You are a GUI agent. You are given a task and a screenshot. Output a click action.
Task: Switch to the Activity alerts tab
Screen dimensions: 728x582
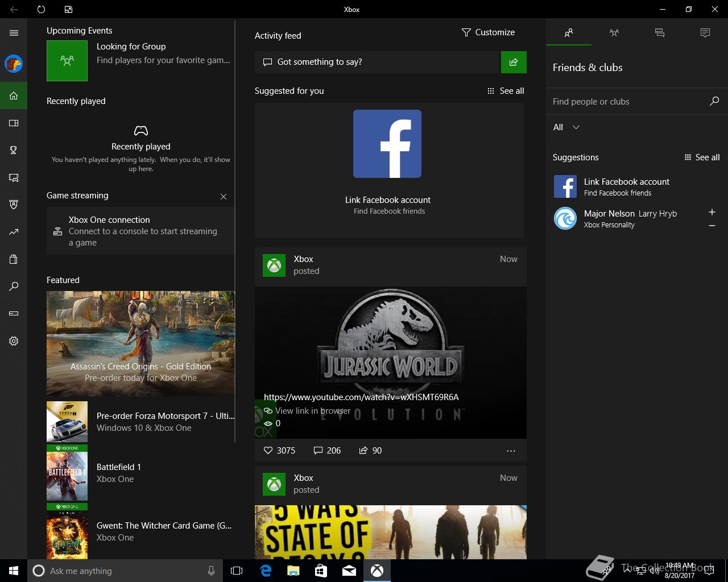tap(705, 33)
